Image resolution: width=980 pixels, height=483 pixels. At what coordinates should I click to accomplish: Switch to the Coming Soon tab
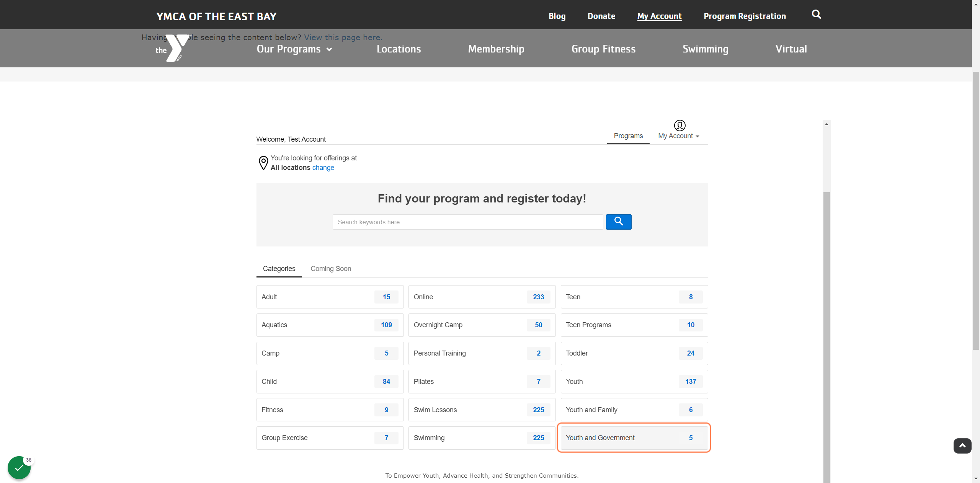coord(331,269)
